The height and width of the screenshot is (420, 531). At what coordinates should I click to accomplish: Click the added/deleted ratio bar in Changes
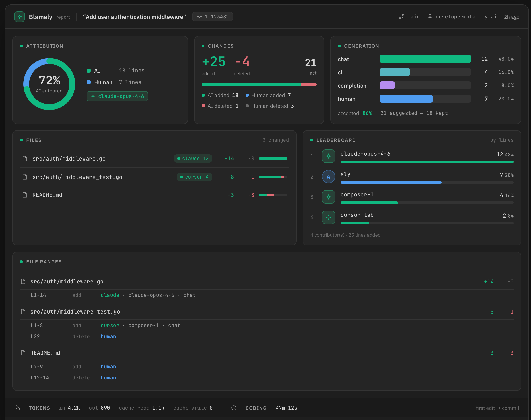click(259, 84)
